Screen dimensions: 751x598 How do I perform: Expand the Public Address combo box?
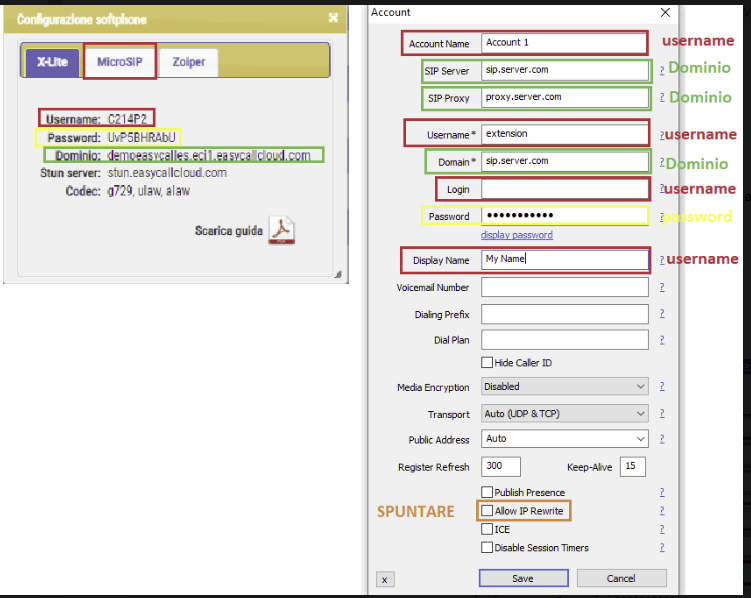[565, 439]
